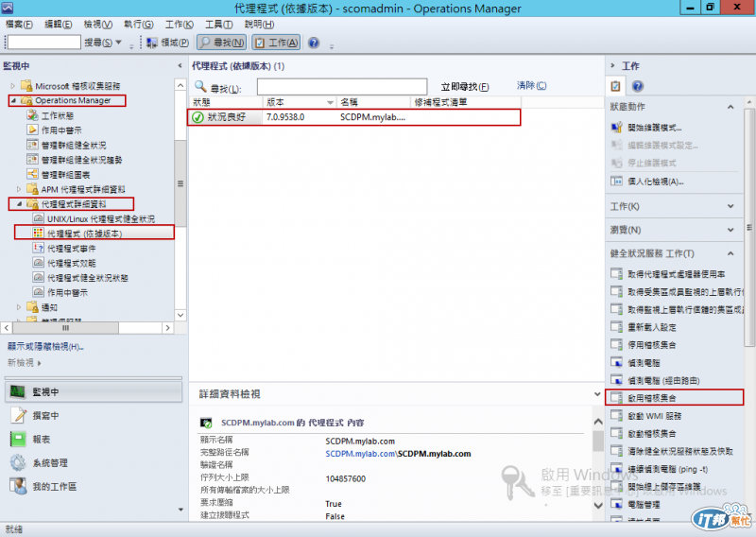Open 作用中警示 under Operations Manager
Image resolution: width=756 pixels, height=537 pixels.
pos(61,130)
